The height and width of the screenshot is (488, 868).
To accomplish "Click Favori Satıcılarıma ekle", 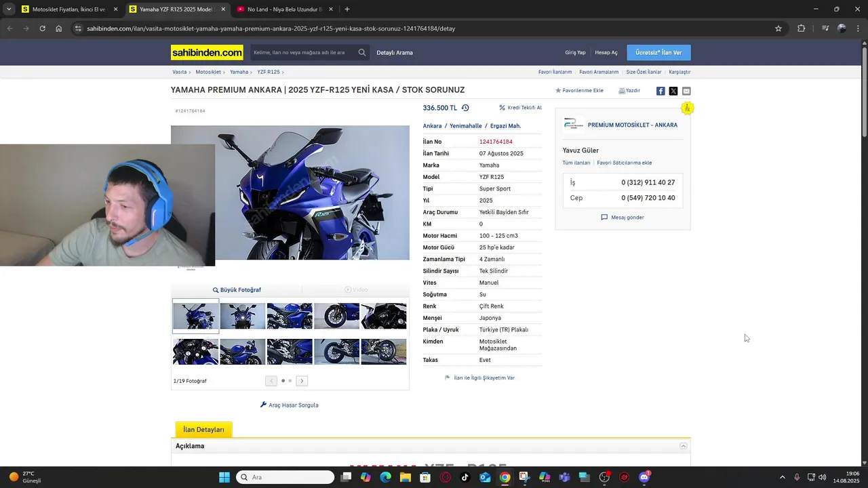I will click(x=625, y=163).
